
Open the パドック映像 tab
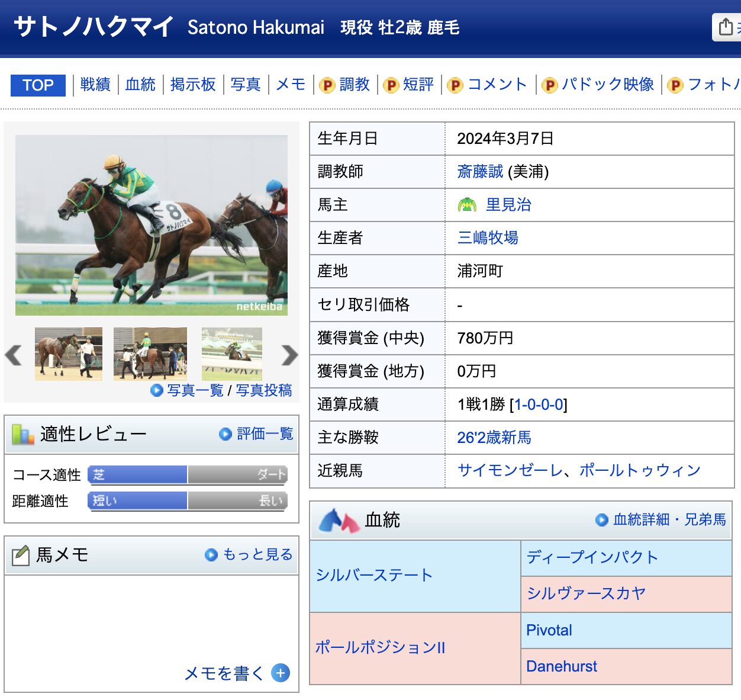608,85
